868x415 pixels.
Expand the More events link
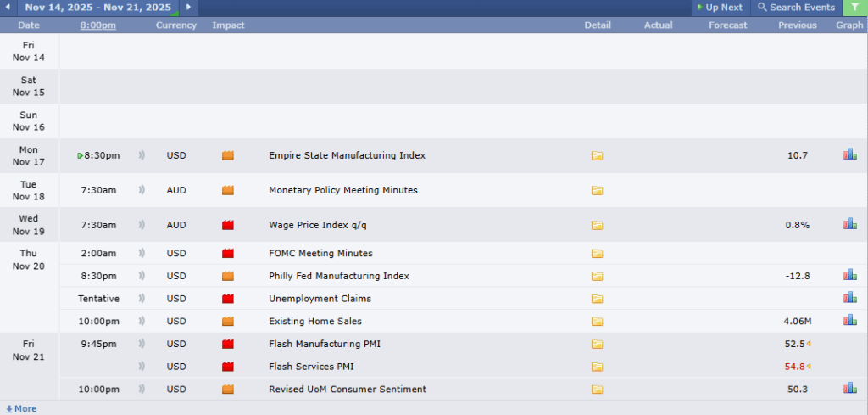(21, 408)
